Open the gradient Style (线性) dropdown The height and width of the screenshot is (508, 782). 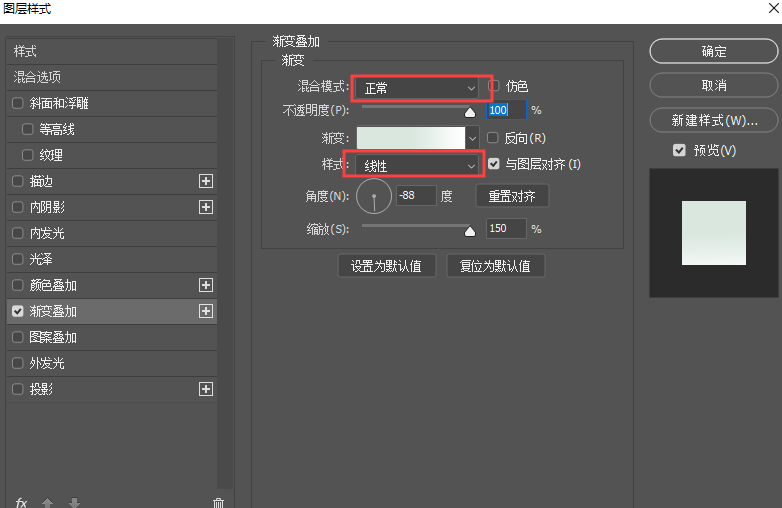(x=417, y=166)
